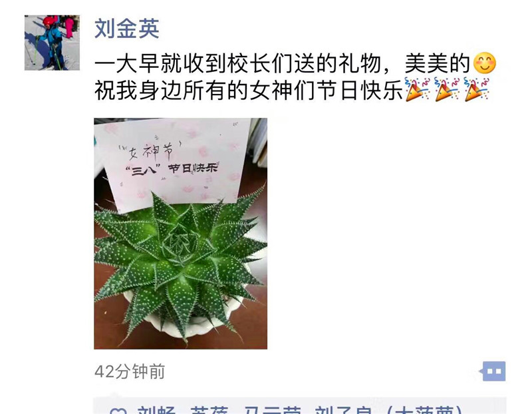532x414 pixels.
Task: Tap the gray likes bar background
Action: point(300,405)
